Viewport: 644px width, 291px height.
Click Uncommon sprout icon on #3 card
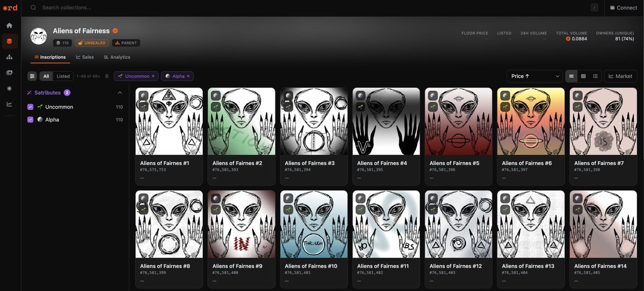[x=288, y=106]
